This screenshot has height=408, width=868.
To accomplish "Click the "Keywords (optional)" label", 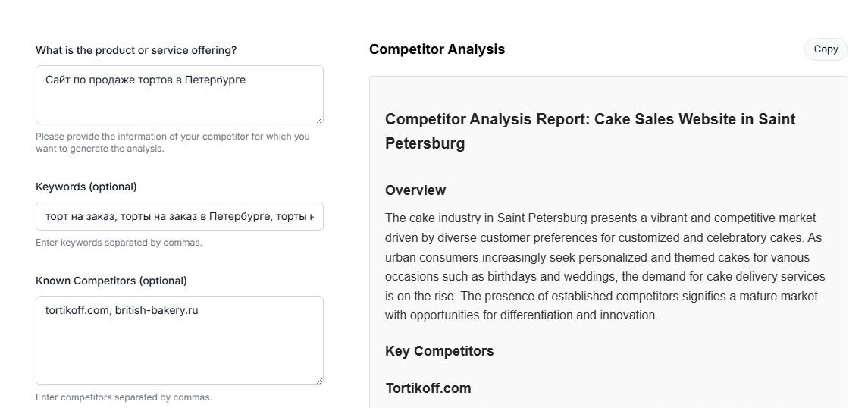I will pyautogui.click(x=86, y=187).
